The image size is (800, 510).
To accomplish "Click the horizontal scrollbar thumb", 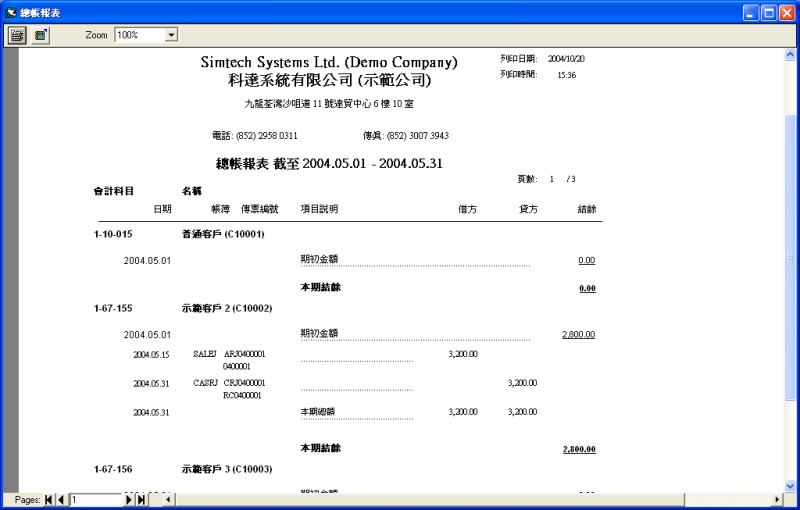I will [x=429, y=500].
